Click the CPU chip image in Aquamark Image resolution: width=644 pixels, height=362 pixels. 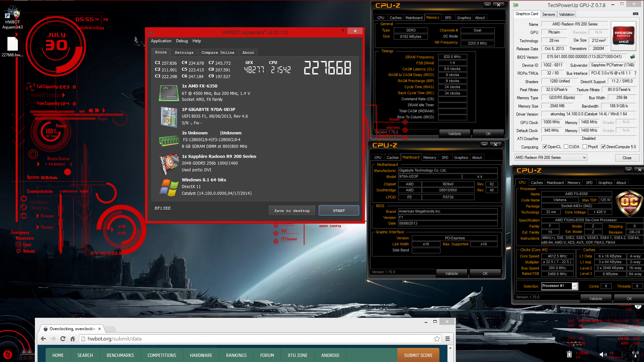169,93
